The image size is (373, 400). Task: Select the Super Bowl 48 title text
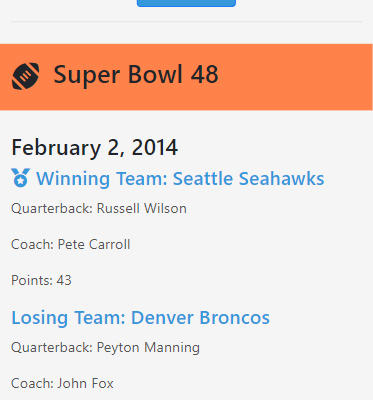click(x=136, y=75)
